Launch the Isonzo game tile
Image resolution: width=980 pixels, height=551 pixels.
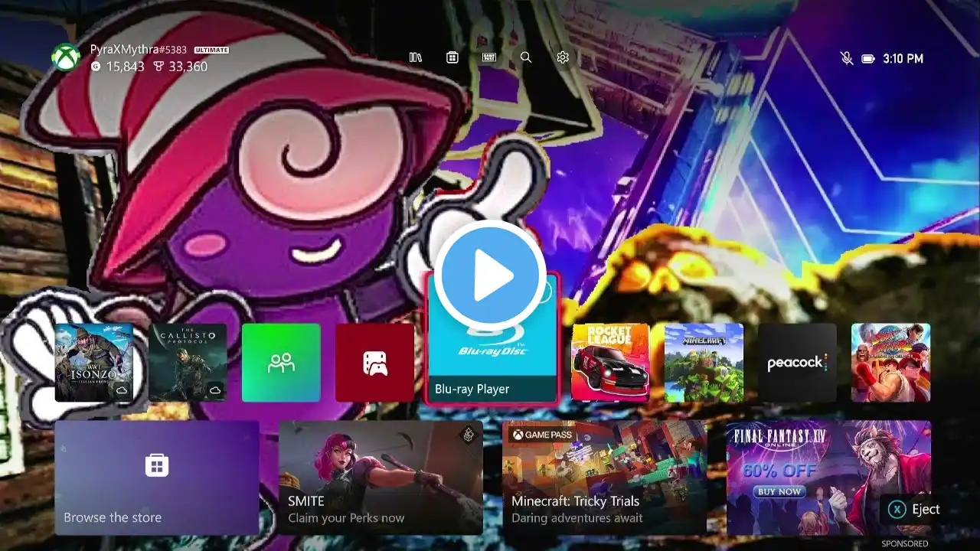click(93, 363)
